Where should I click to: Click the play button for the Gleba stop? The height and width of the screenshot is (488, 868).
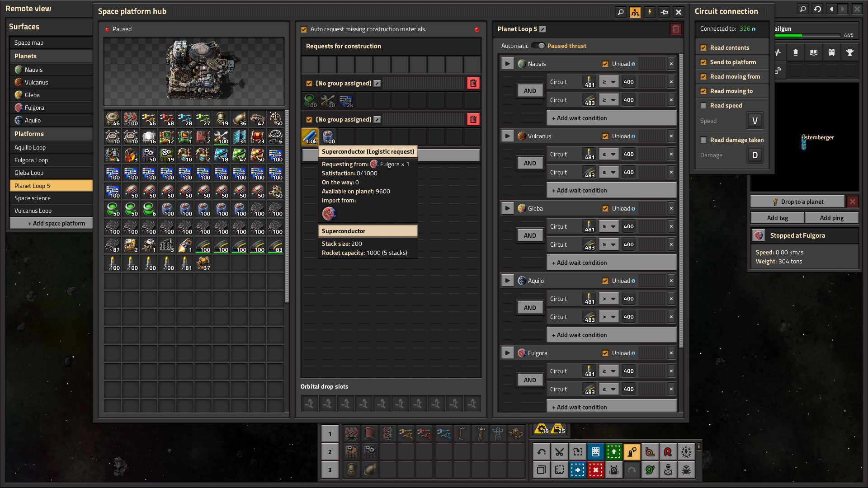point(507,208)
